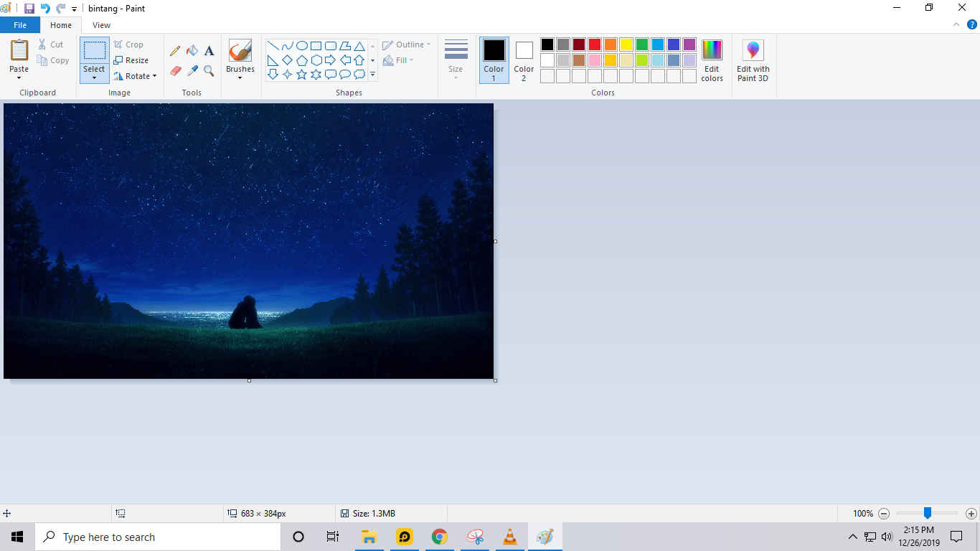Pick the yellow color swatch
The height and width of the screenshot is (551, 980).
click(626, 44)
